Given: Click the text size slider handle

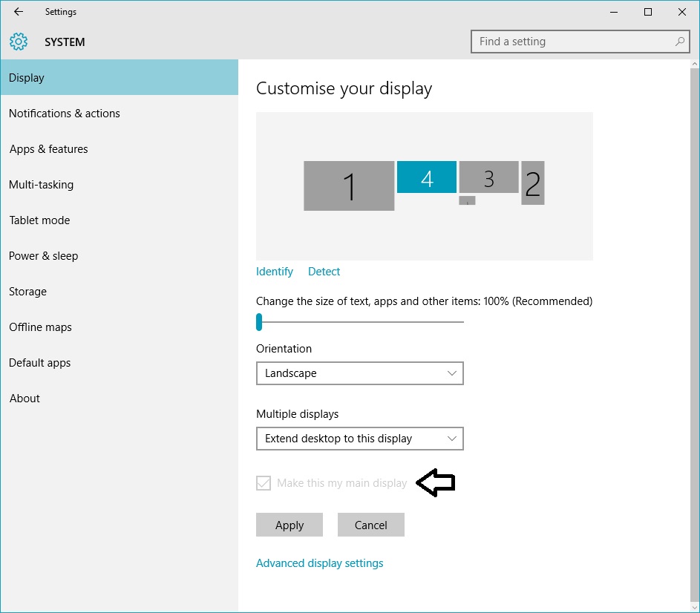Looking at the screenshot, I should pyautogui.click(x=259, y=322).
